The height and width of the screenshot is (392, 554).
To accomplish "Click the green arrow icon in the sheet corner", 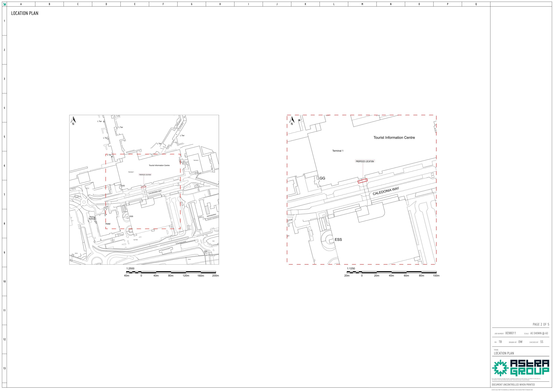I will tap(4, 4).
